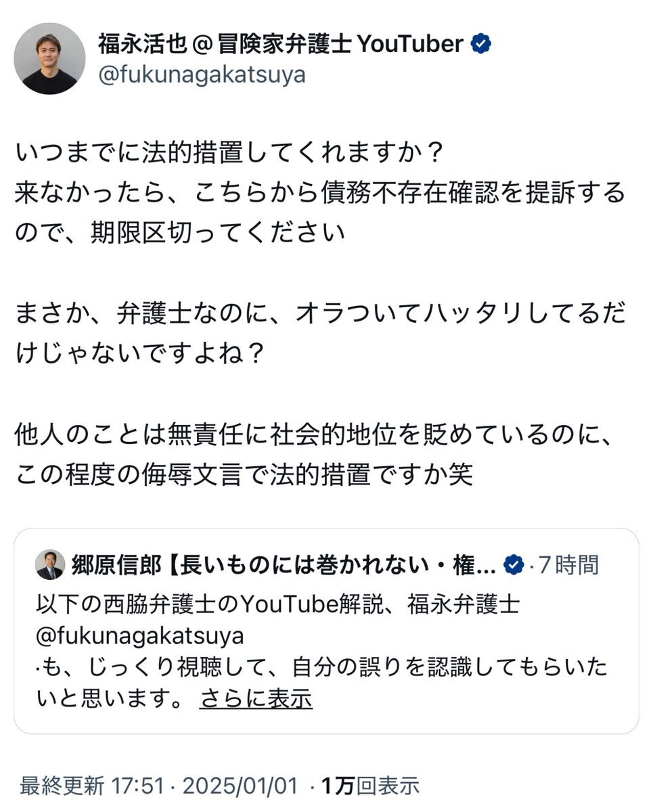Tap the @fukunagakatsuya mention inside the quoted tweet

(140, 636)
